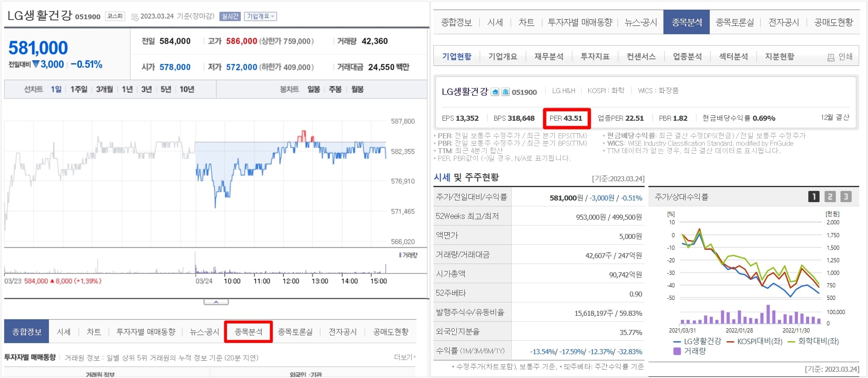Select the 1일 line chart range

56,89
